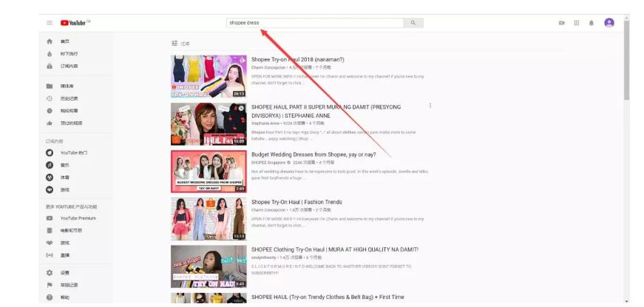Open Fashion Trends try-on haul thumbnail
Viewport: 644px width, 307px height.
[x=209, y=219]
